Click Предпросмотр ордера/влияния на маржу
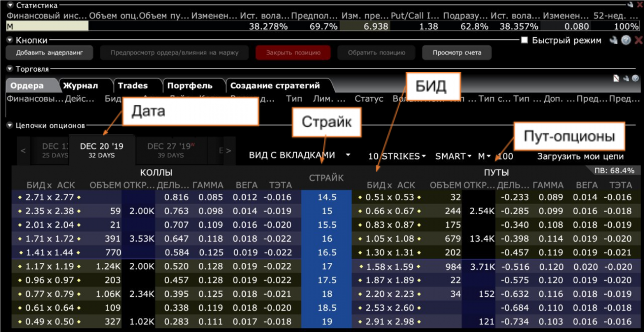The image size is (644, 332). click(174, 53)
